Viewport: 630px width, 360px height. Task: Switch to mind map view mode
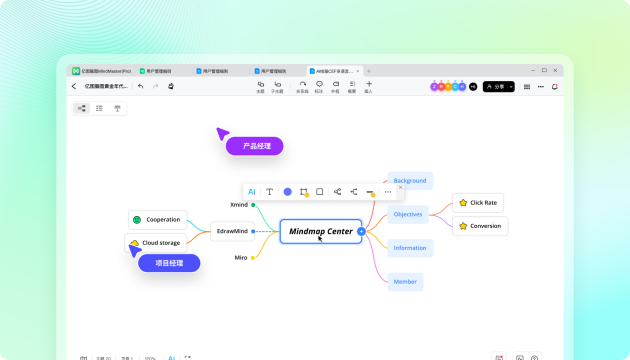[x=82, y=108]
